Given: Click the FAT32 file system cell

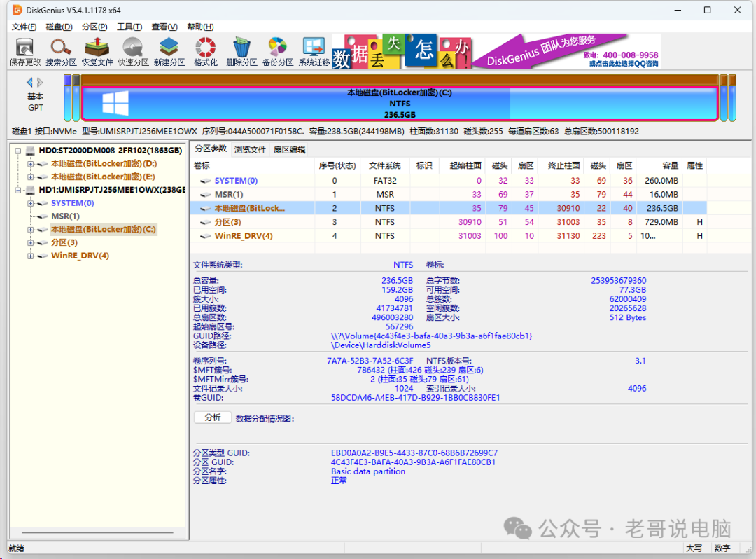Looking at the screenshot, I should tap(385, 181).
